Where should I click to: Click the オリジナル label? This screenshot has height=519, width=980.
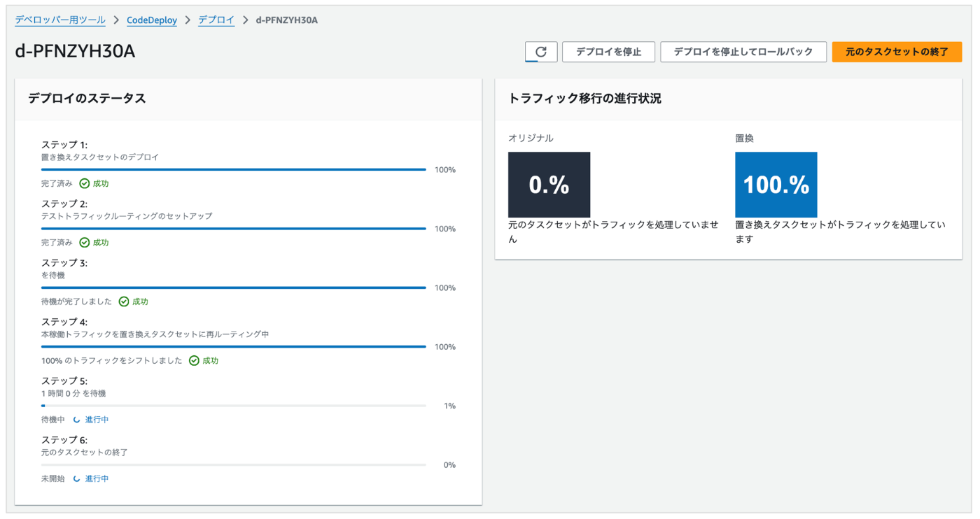click(531, 138)
